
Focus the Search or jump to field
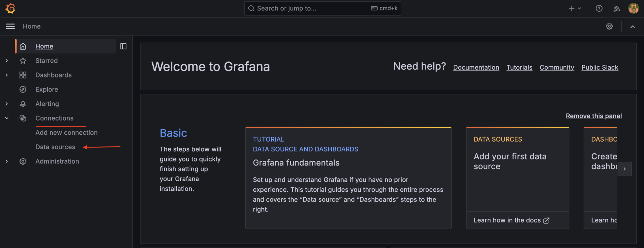pos(322,8)
